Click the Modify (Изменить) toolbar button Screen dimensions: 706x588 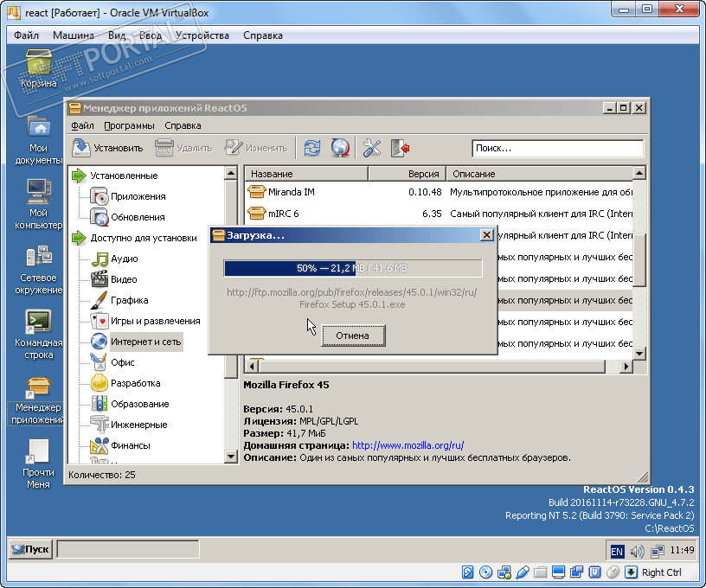pos(256,148)
